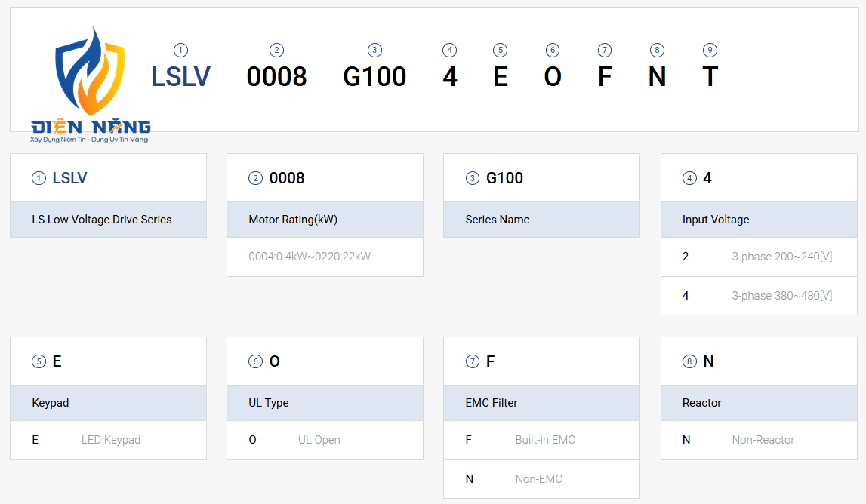Click the Điện Năng flame shield logo
This screenshot has width=866, height=504.
click(90, 85)
